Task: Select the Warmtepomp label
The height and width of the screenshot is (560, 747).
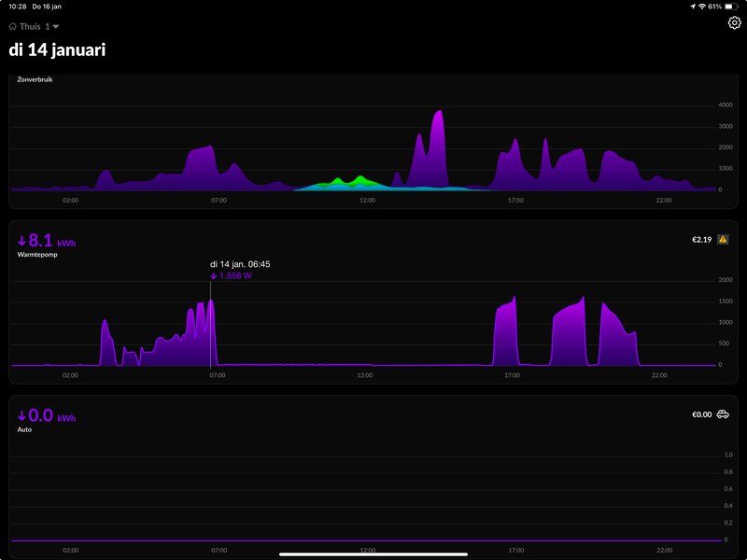Action: coord(37,255)
